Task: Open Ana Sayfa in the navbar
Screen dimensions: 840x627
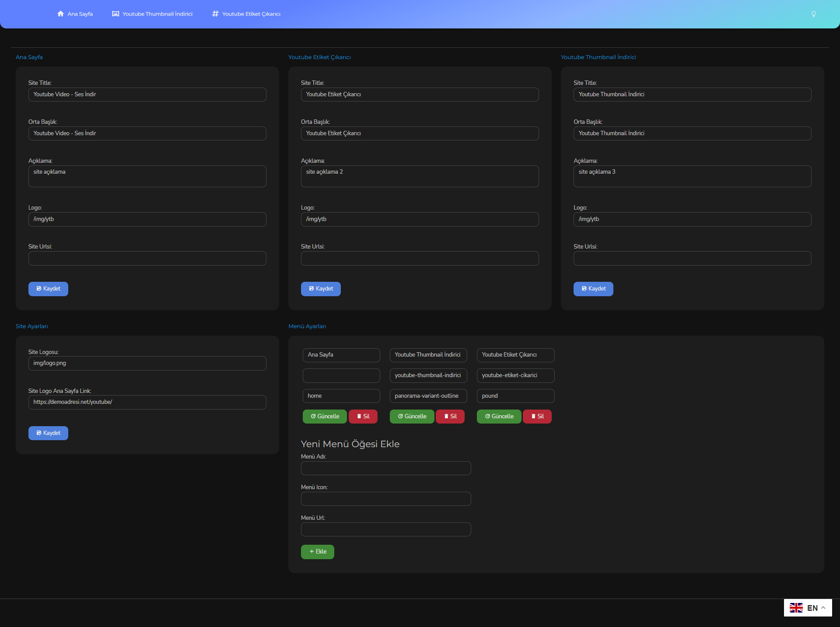Action: pos(75,14)
